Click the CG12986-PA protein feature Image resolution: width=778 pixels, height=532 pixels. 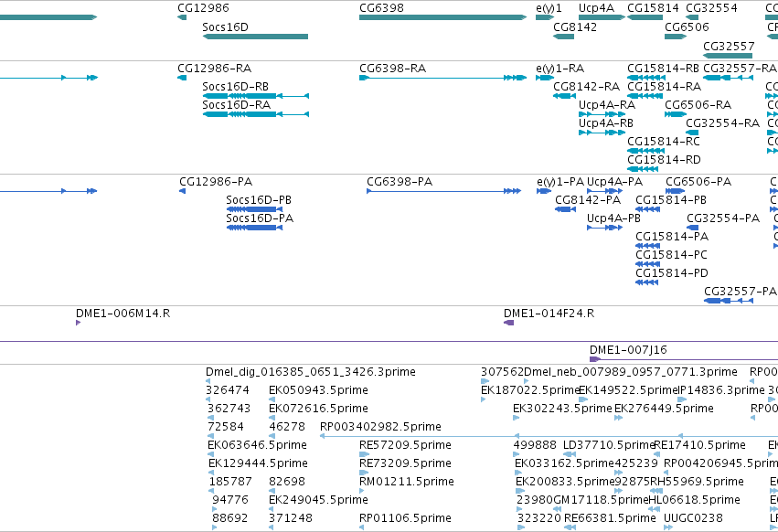(x=183, y=191)
